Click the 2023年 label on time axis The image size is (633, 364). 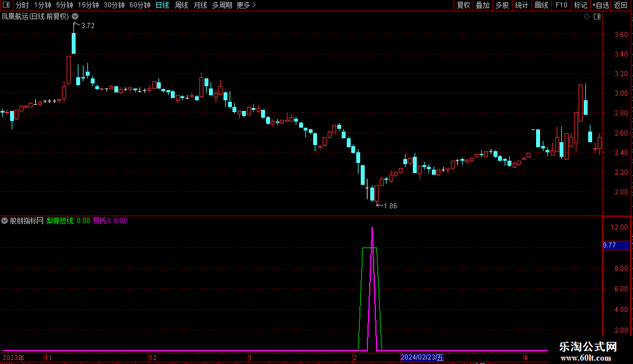coord(13,358)
